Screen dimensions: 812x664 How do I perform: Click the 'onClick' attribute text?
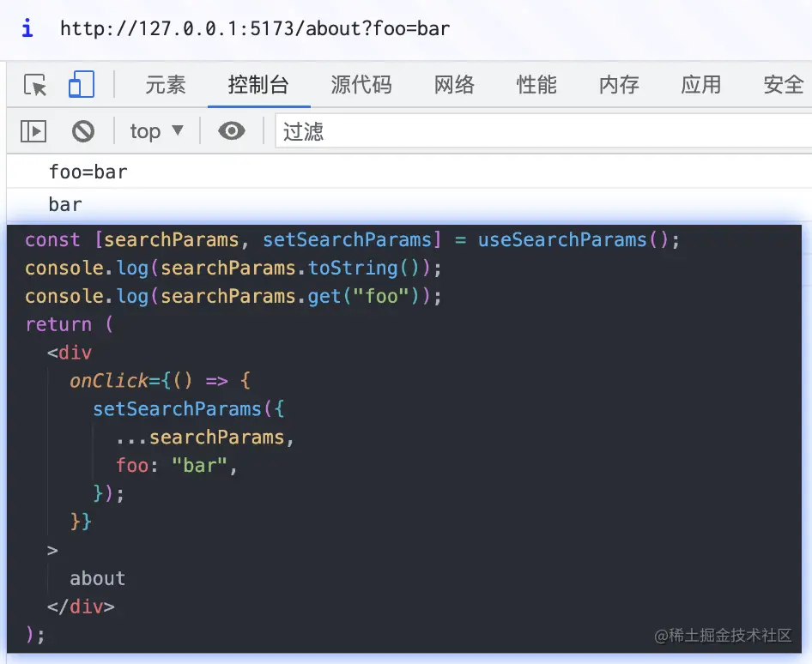109,381
